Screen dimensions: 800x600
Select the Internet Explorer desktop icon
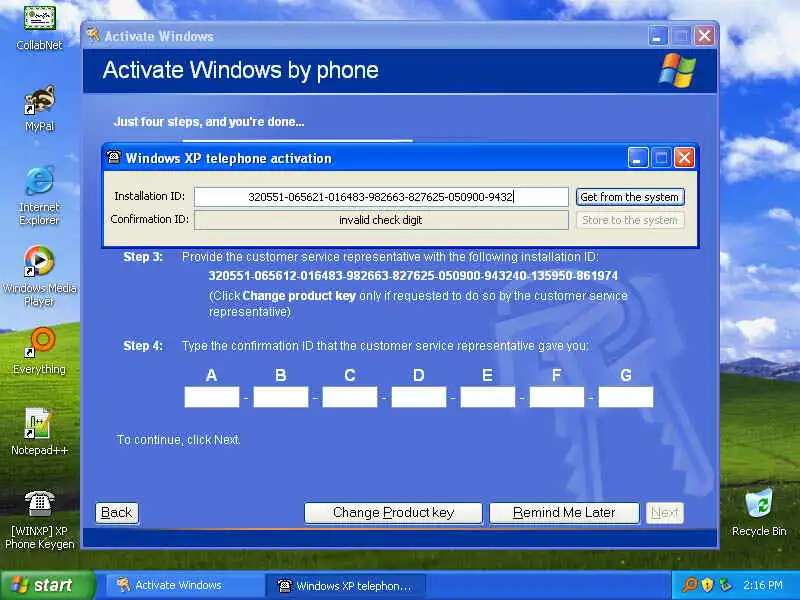39,195
